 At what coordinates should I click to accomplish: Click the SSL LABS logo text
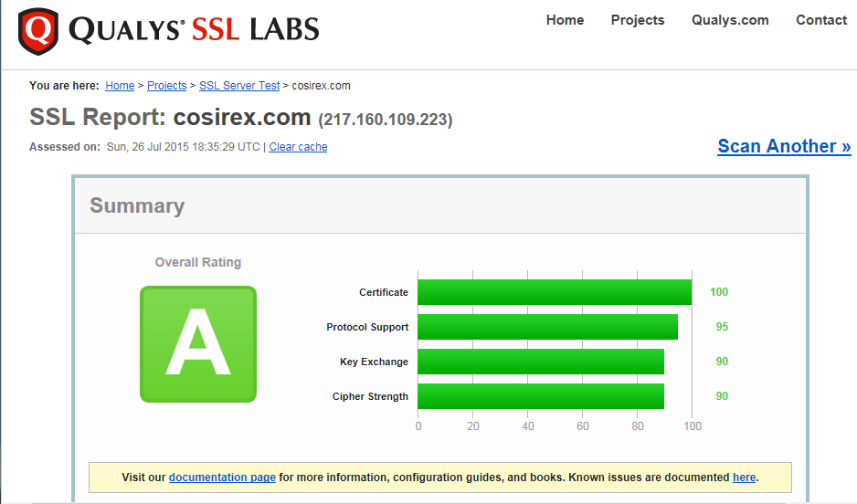click(x=256, y=30)
